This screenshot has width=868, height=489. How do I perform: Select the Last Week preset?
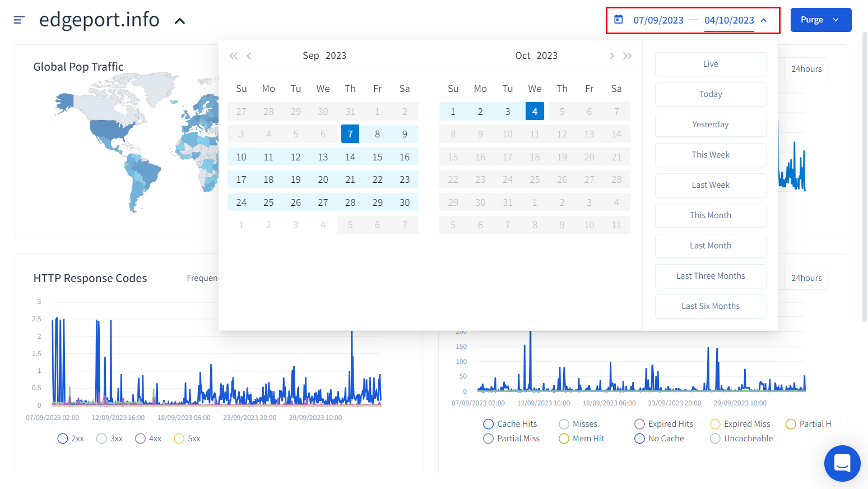pyautogui.click(x=710, y=185)
